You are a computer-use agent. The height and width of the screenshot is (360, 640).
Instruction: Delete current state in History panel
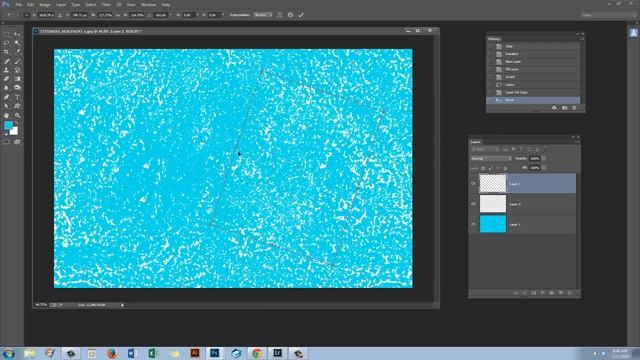click(x=574, y=108)
